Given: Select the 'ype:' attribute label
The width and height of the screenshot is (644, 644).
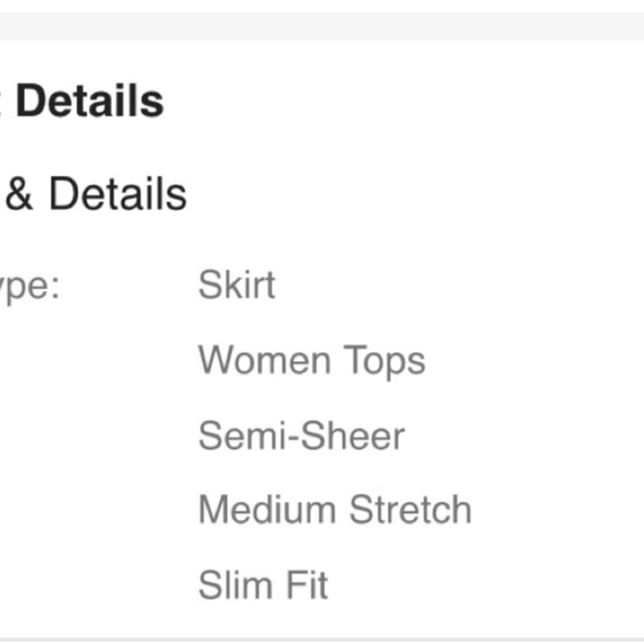Looking at the screenshot, I should (30, 287).
